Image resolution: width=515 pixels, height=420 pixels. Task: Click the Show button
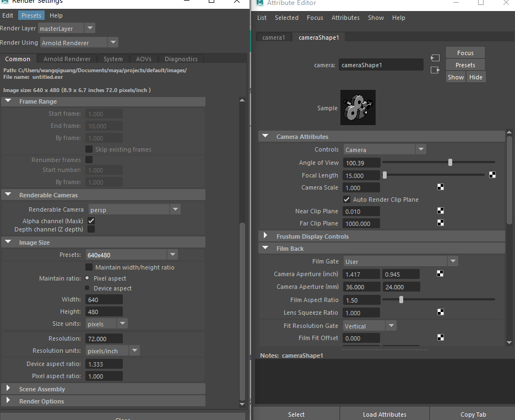[x=456, y=77]
